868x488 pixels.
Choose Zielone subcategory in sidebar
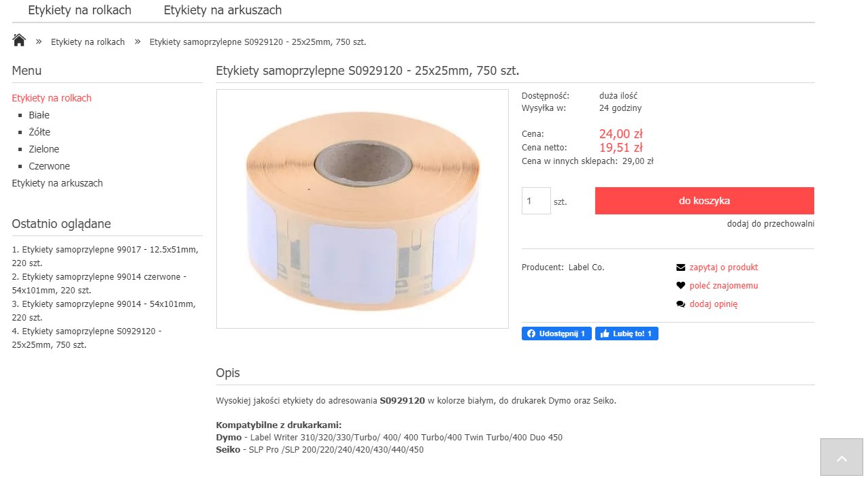tap(44, 149)
